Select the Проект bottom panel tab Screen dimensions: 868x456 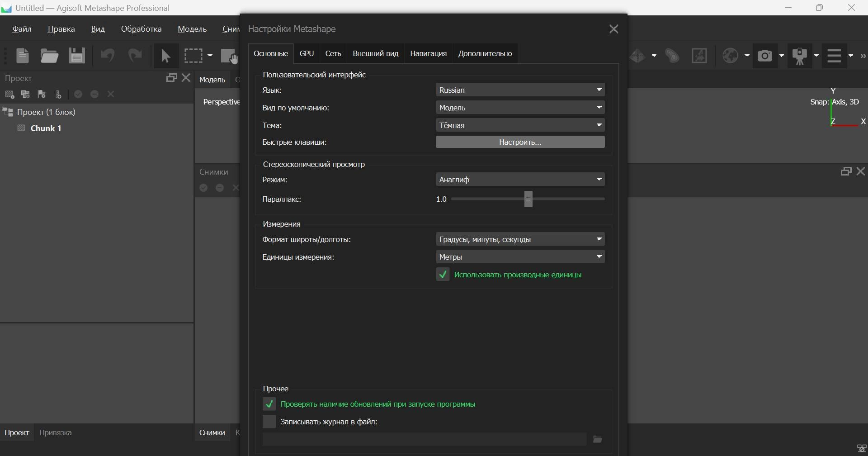tap(17, 432)
